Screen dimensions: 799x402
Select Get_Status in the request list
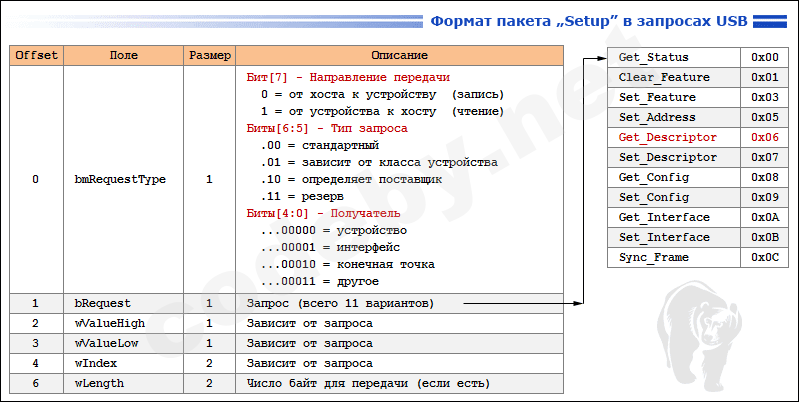[655, 57]
